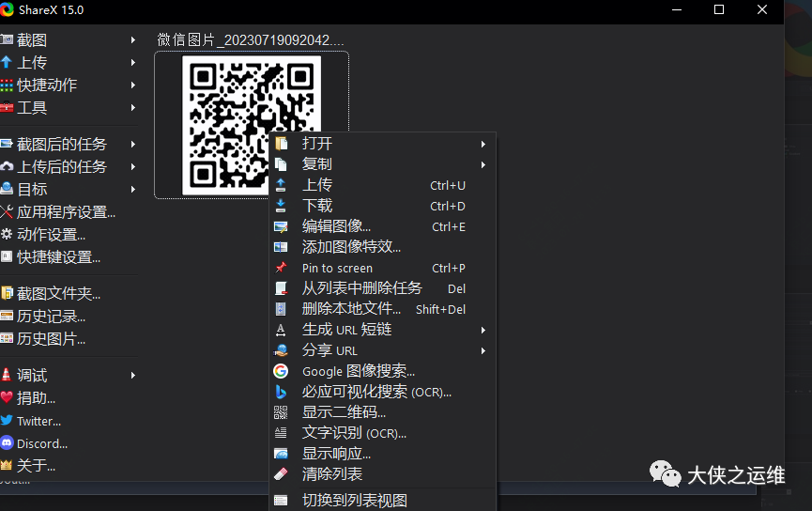Click the 快捷动作 colored grid icon
The width and height of the screenshot is (812, 511).
tap(7, 85)
